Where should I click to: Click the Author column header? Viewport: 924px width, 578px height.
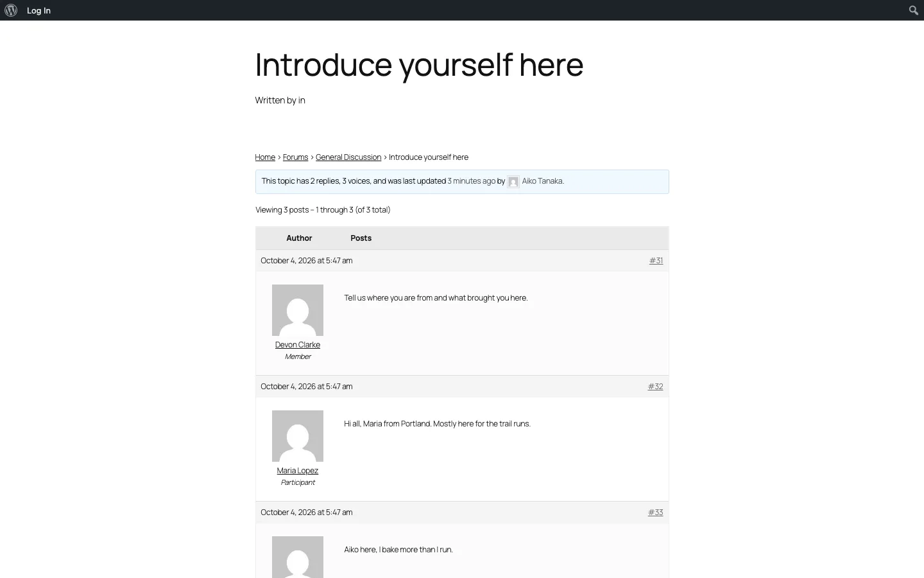tap(299, 238)
